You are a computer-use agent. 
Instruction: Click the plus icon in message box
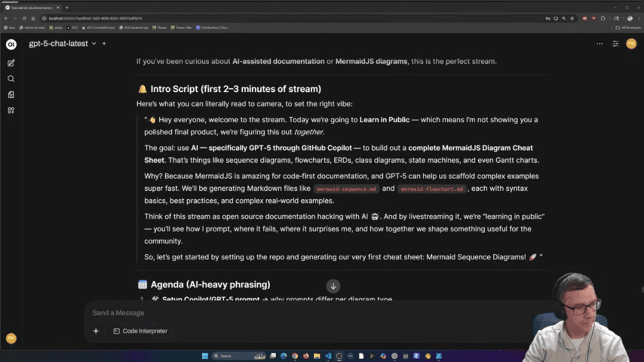pos(95,331)
